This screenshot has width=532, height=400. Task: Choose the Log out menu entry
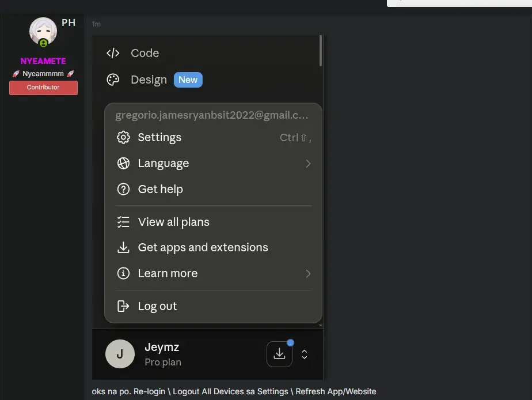[214, 306]
